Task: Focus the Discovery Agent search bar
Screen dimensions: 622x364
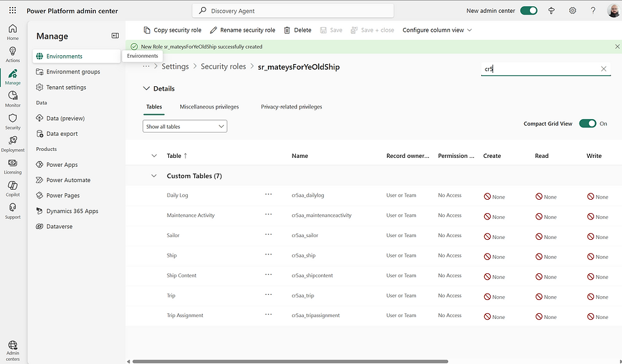Action: (x=293, y=11)
